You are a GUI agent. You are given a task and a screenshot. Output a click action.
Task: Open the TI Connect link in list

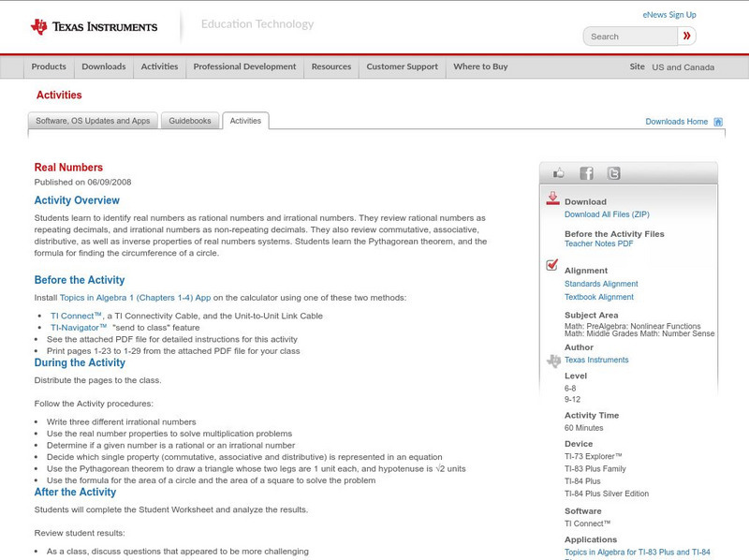tap(76, 316)
